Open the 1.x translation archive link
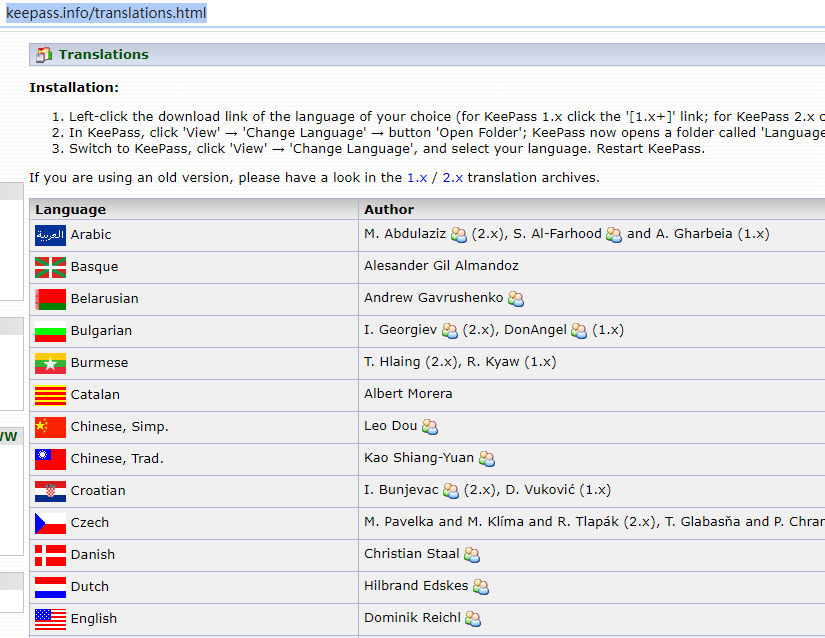This screenshot has height=638, width=825. click(x=417, y=178)
